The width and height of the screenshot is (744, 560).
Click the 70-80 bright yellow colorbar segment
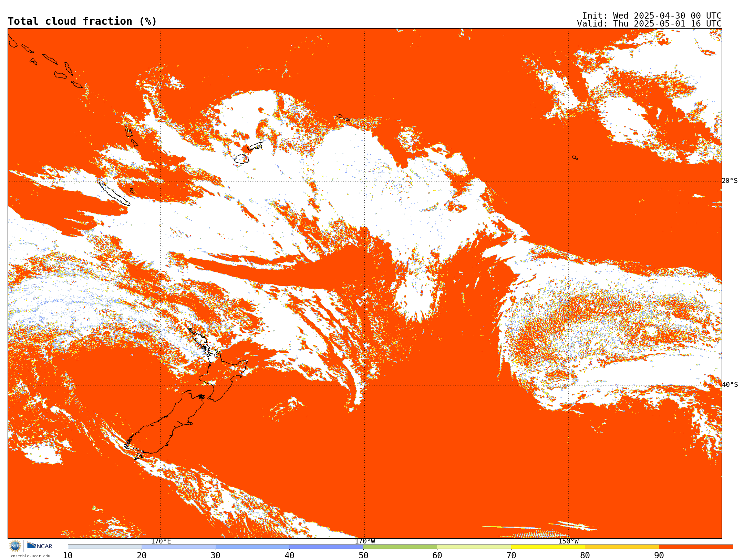[548, 547]
